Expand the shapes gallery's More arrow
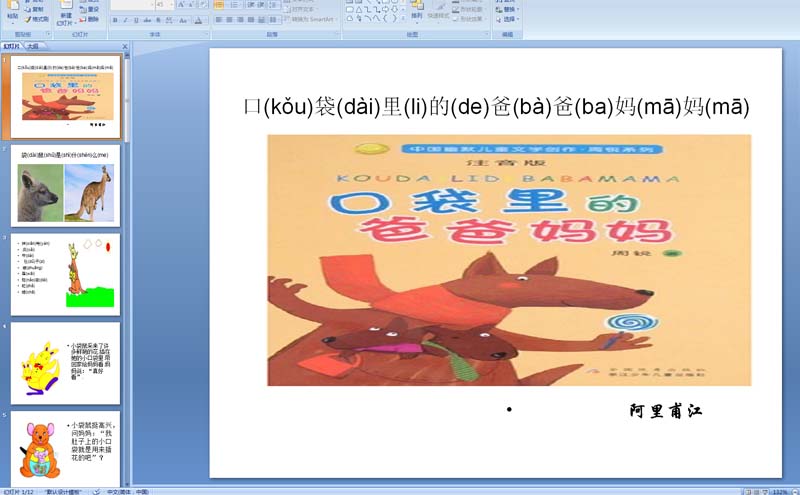The height and width of the screenshot is (495, 800). 403,18
